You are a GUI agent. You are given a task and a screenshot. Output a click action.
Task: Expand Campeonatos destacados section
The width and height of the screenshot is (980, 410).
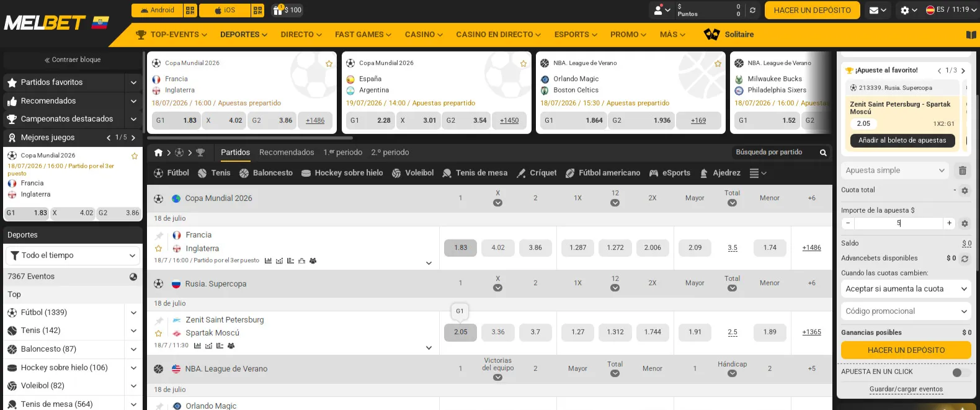point(133,119)
